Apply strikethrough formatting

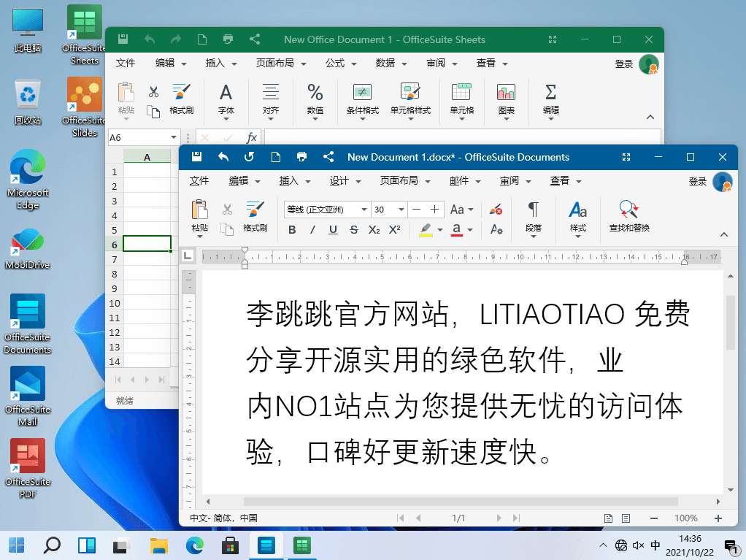[353, 230]
